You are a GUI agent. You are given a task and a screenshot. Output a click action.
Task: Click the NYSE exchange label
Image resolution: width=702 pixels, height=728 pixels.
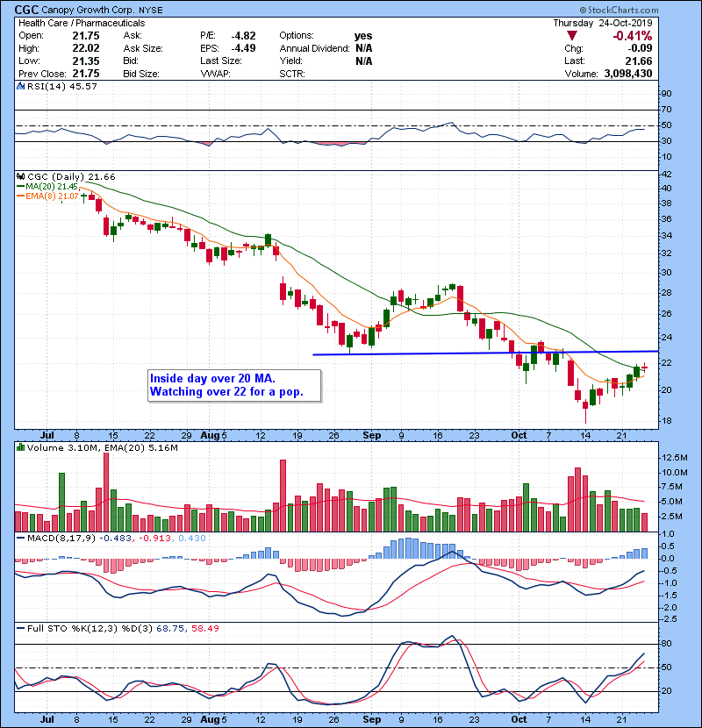point(151,10)
